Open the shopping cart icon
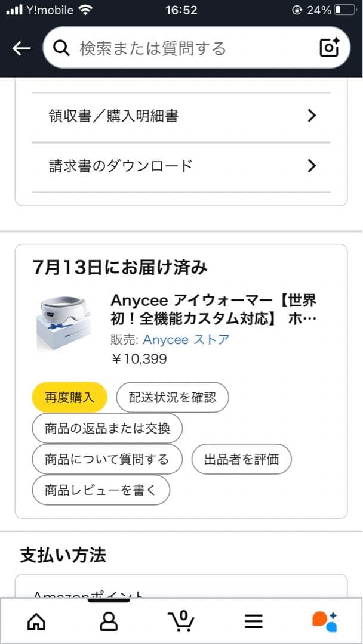This screenshot has height=644, width=363. (182, 621)
